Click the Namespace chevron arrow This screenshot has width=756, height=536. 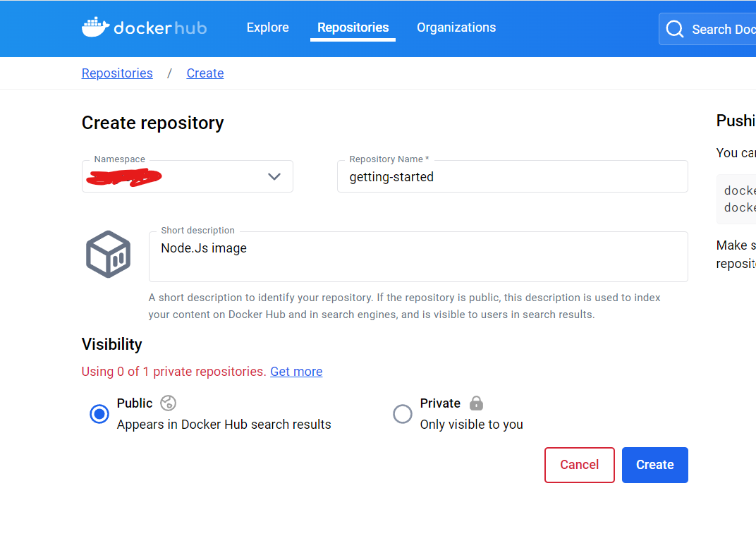tap(274, 176)
